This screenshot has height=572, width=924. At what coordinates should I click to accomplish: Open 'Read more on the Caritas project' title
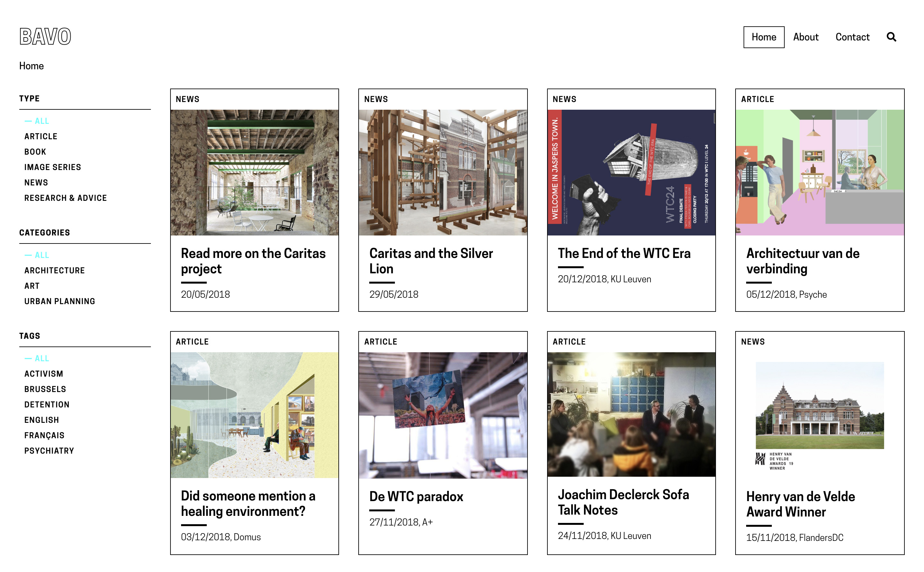(x=253, y=261)
